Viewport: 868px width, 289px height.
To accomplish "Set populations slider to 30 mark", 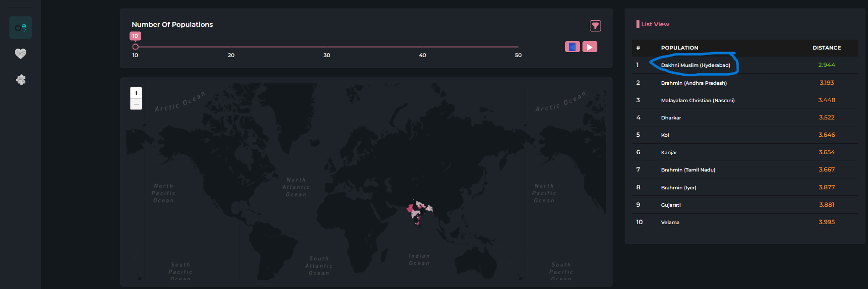I will tap(327, 47).
